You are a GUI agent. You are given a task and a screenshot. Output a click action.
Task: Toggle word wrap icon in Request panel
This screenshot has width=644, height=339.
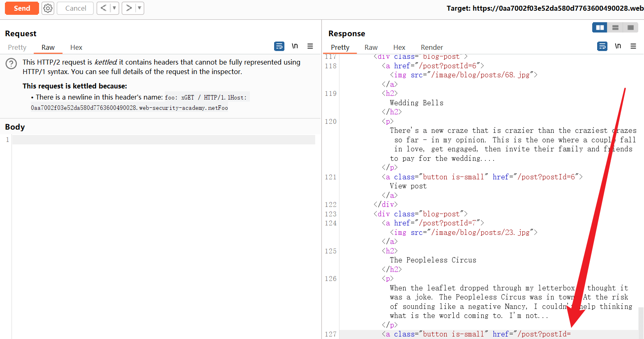tap(279, 46)
